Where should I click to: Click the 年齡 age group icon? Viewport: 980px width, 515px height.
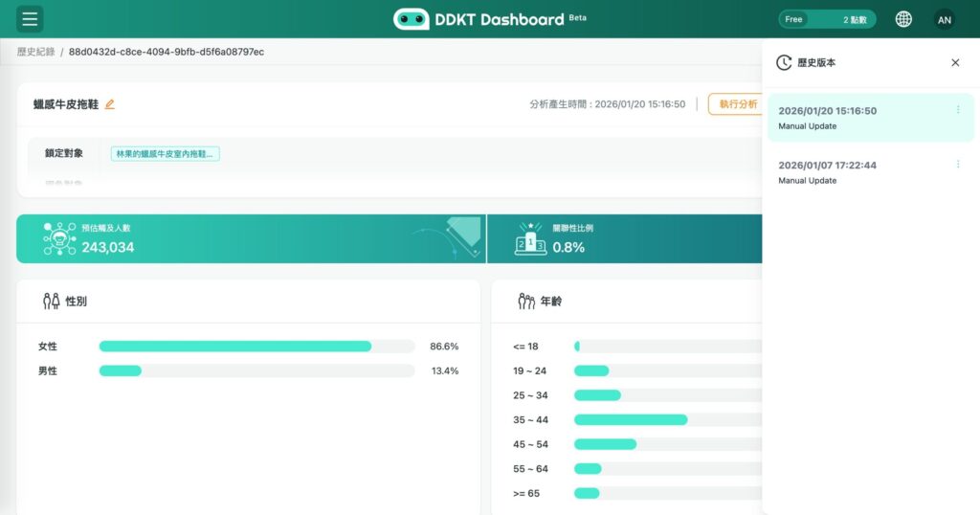pyautogui.click(x=526, y=302)
